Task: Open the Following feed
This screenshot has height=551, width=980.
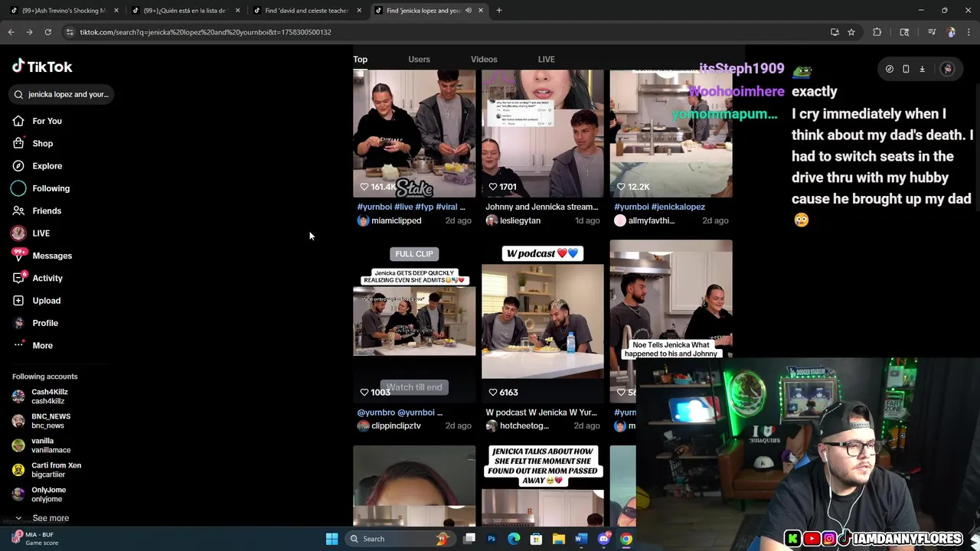Action: point(41,188)
